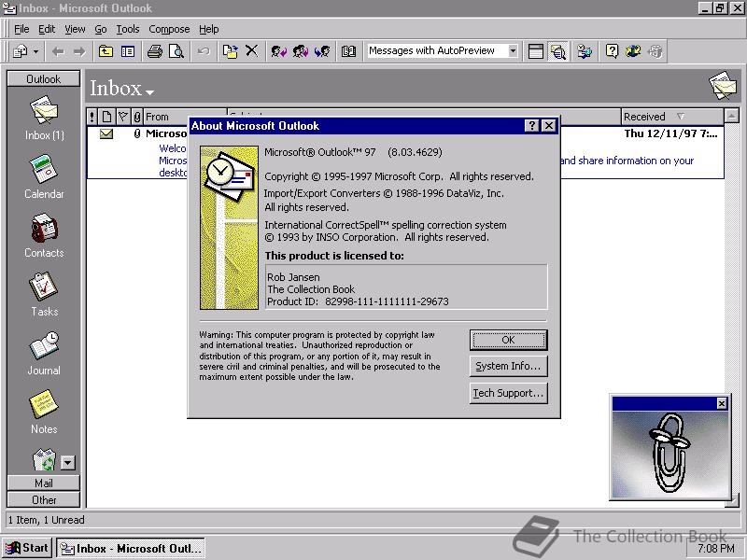This screenshot has width=747, height=560.
Task: Open the Tasks shortcut in Outlook bar
Action: click(44, 294)
